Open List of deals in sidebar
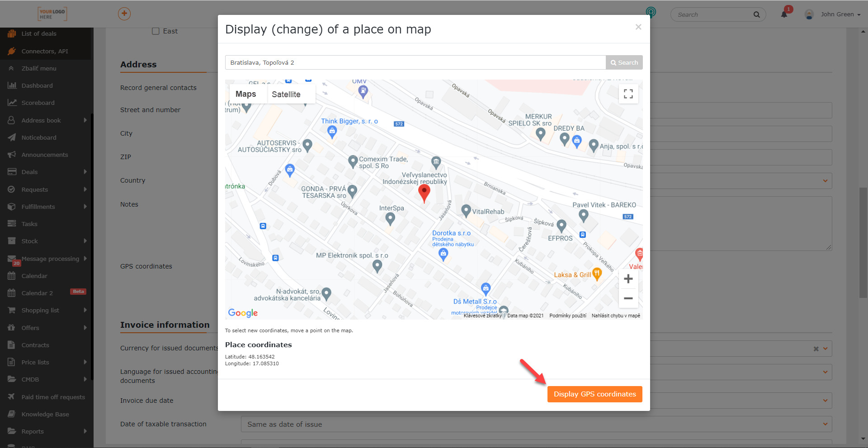Image resolution: width=868 pixels, height=448 pixels. [x=39, y=33]
